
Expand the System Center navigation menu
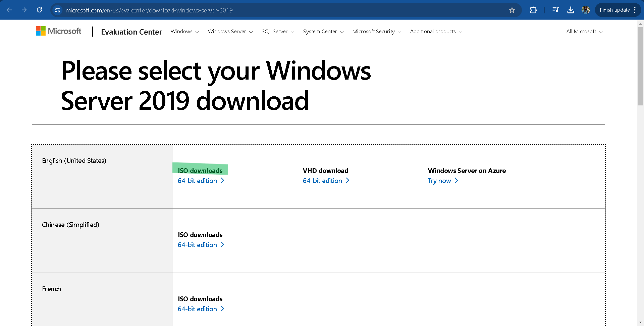tap(323, 32)
